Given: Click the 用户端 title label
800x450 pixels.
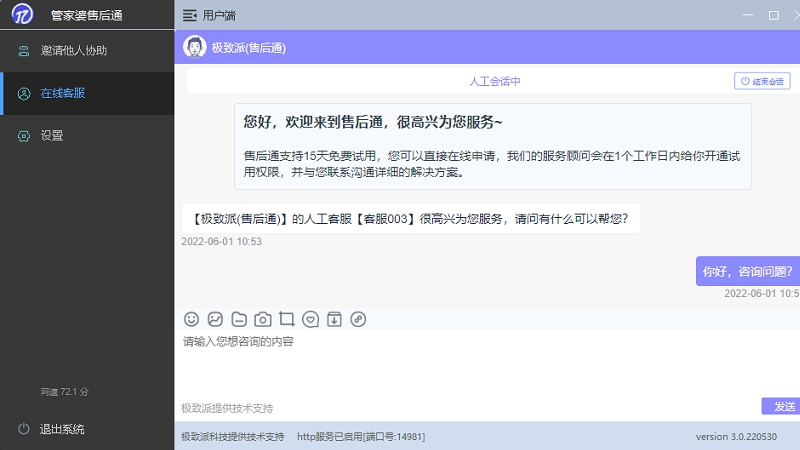Looking at the screenshot, I should (219, 16).
